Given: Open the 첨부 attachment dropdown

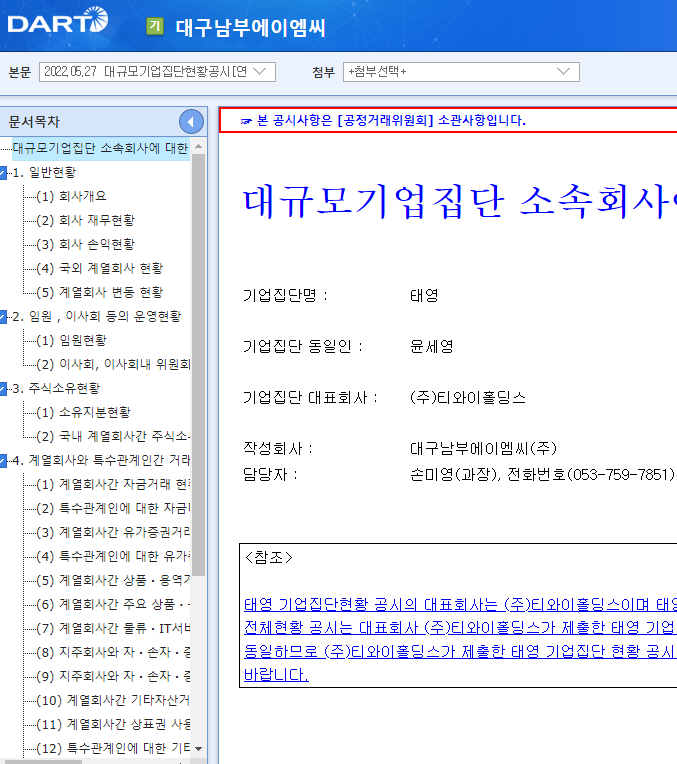Looking at the screenshot, I should click(461, 72).
